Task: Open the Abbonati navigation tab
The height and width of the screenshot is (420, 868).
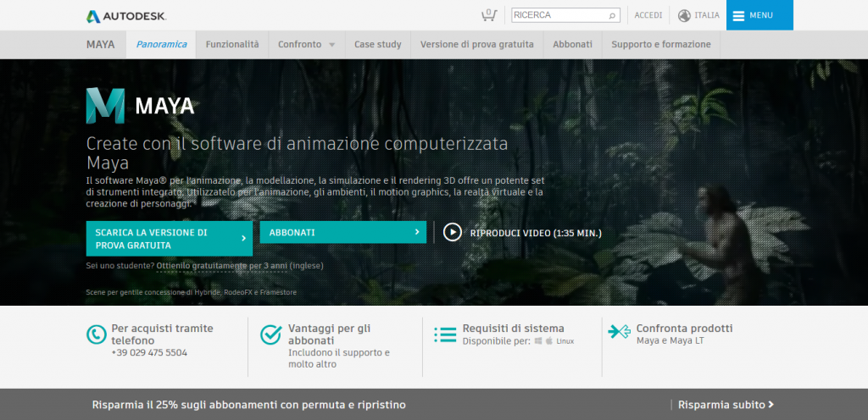Action: point(572,44)
